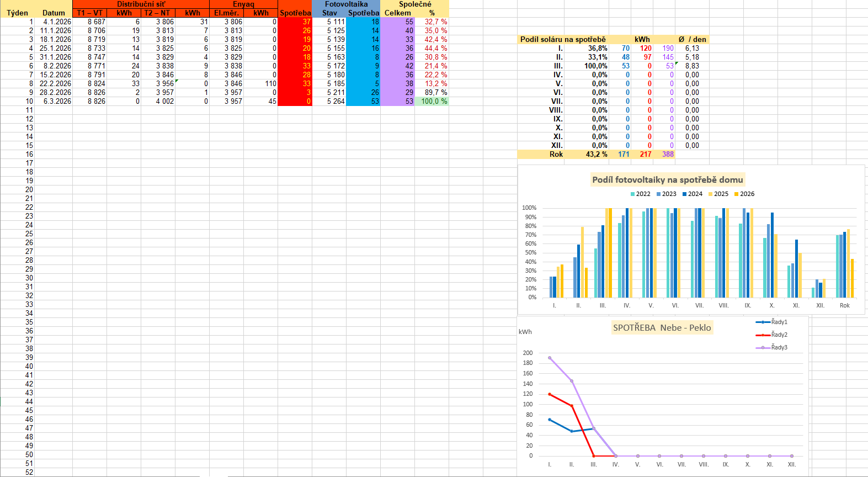Select the daily average '8,83'

tap(692, 66)
